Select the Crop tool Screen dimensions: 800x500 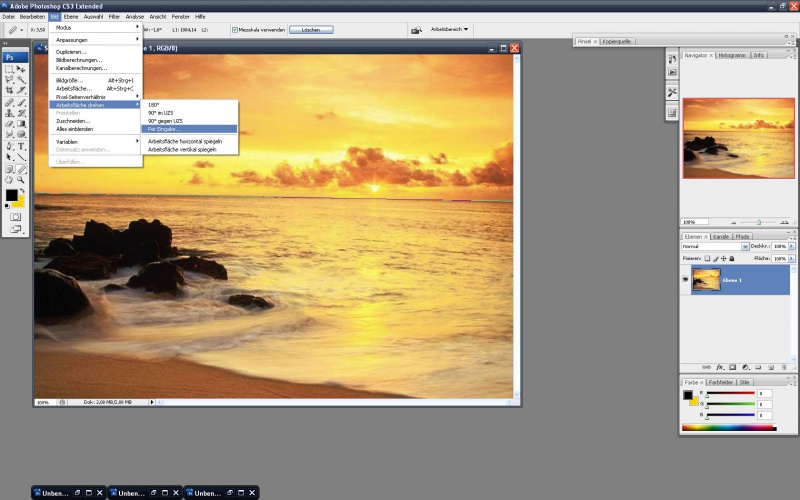(9, 90)
